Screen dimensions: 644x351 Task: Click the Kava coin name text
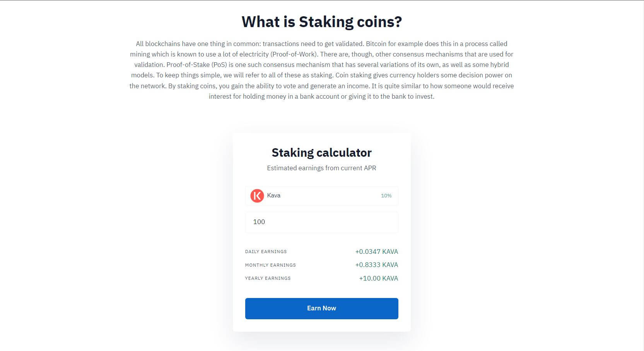(x=273, y=195)
